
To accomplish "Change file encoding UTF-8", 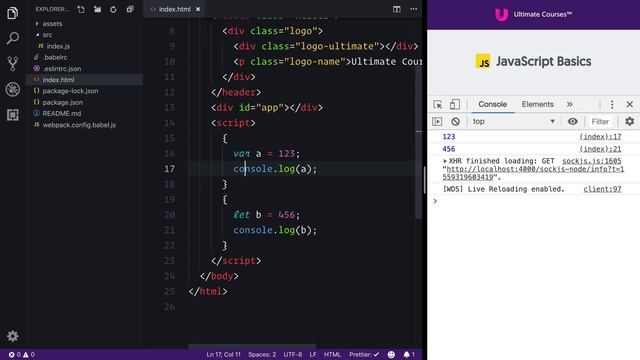I will pos(293,355).
